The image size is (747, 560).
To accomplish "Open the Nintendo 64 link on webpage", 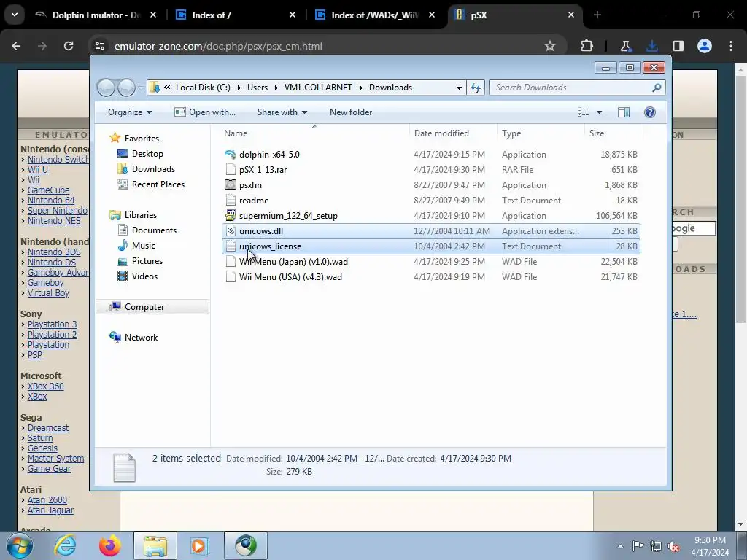I will click(x=51, y=200).
